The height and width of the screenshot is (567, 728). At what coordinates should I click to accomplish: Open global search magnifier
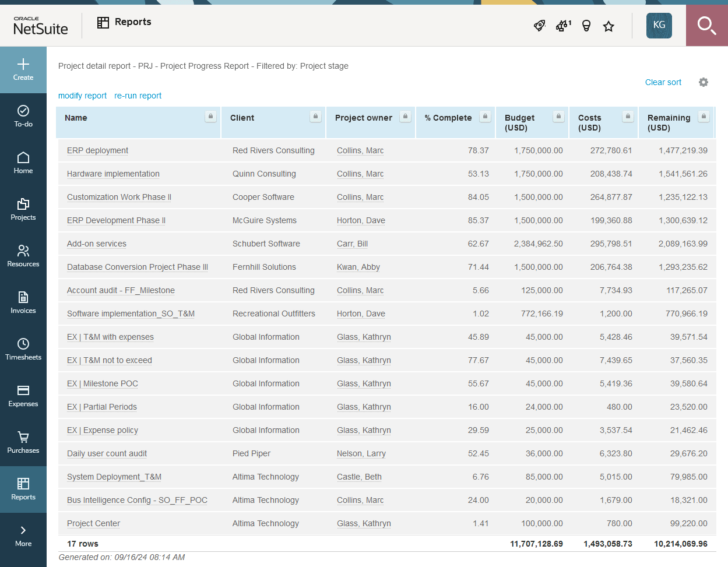707,26
